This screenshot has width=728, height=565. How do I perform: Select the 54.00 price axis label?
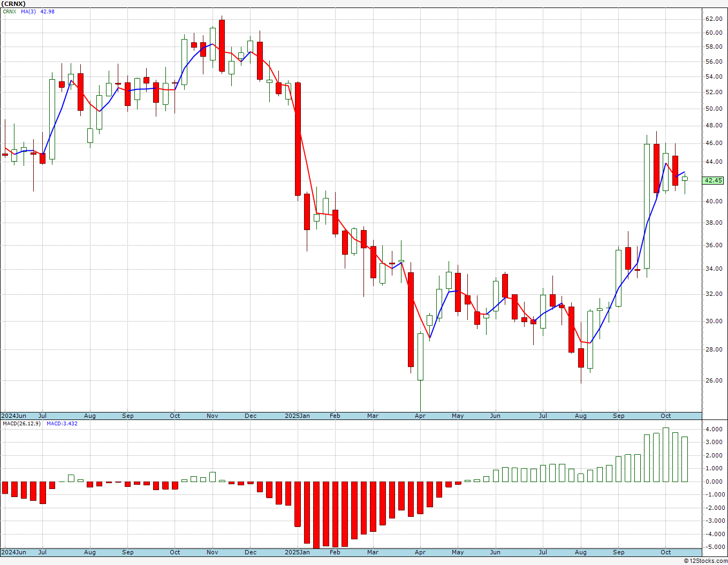pyautogui.click(x=714, y=77)
